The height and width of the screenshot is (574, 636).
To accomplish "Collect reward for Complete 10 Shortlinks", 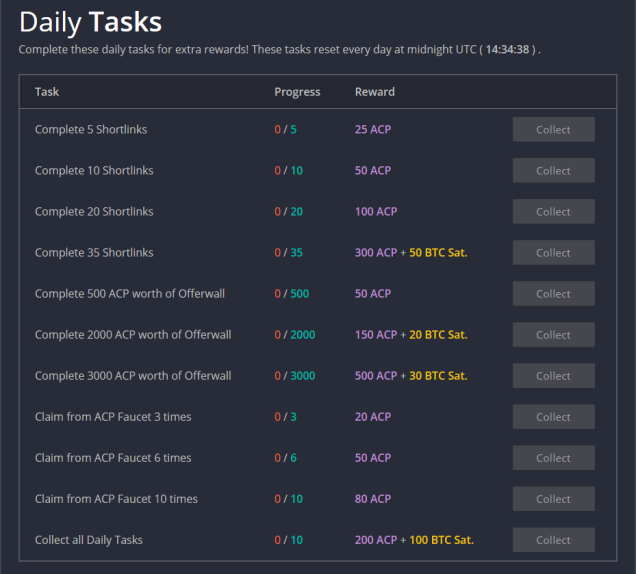I will coord(554,170).
